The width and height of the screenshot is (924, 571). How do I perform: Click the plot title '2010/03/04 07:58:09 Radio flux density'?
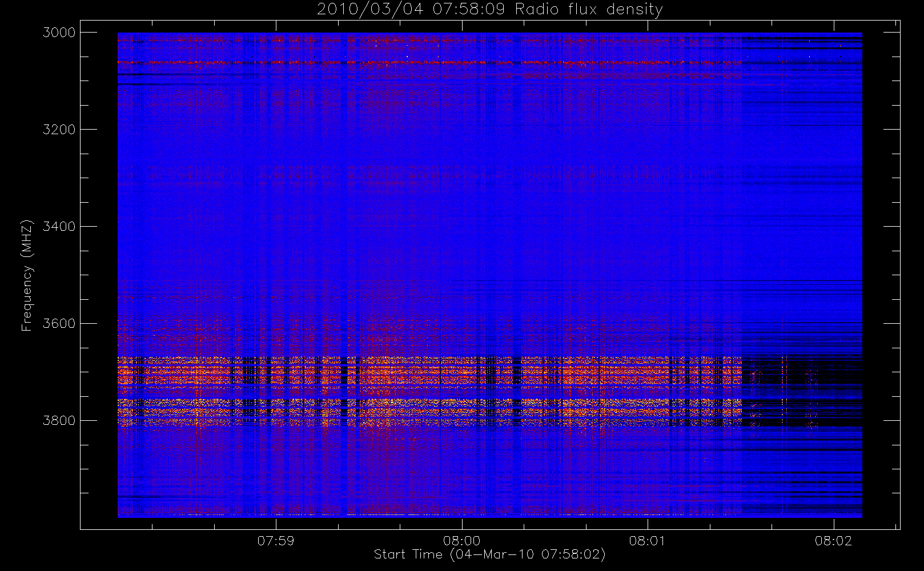489,10
